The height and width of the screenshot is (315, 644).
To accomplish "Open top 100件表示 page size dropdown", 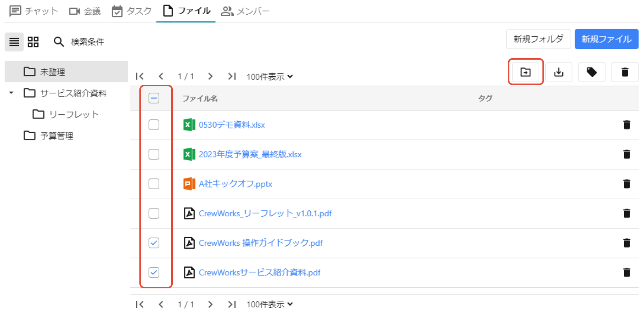I will (x=270, y=76).
